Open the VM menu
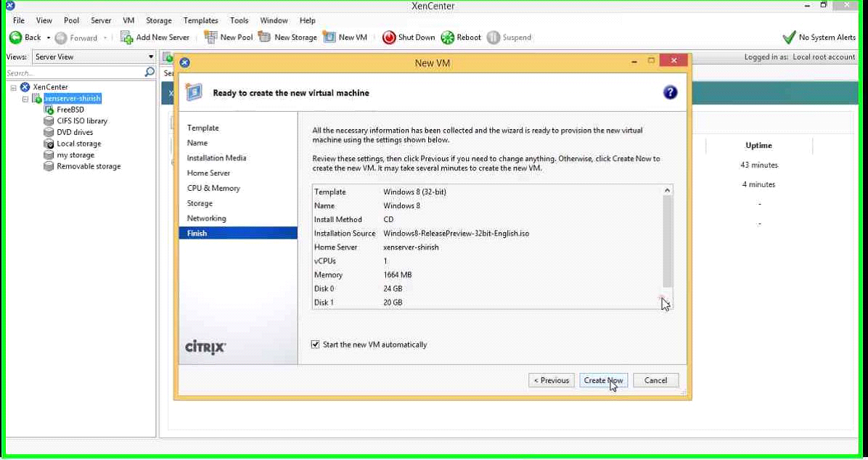 point(128,20)
